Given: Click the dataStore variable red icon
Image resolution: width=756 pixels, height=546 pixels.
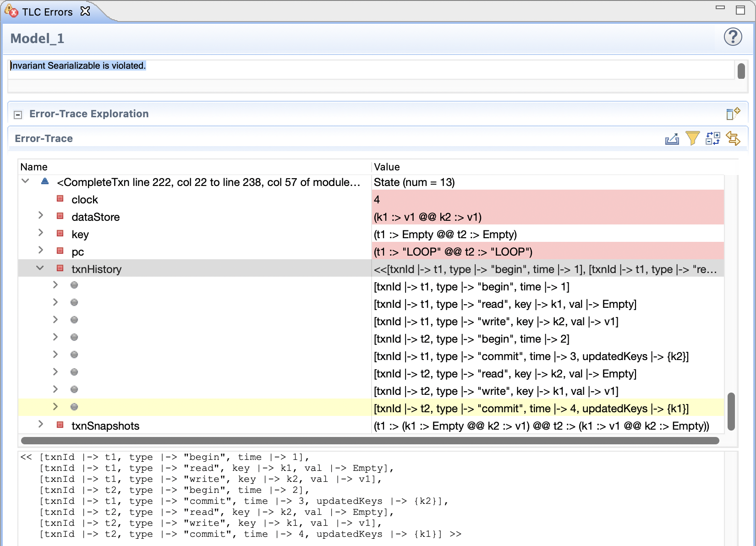Looking at the screenshot, I should (x=60, y=216).
